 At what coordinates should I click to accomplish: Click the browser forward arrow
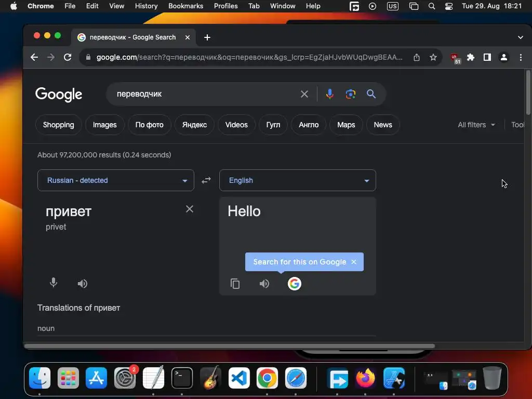click(51, 57)
